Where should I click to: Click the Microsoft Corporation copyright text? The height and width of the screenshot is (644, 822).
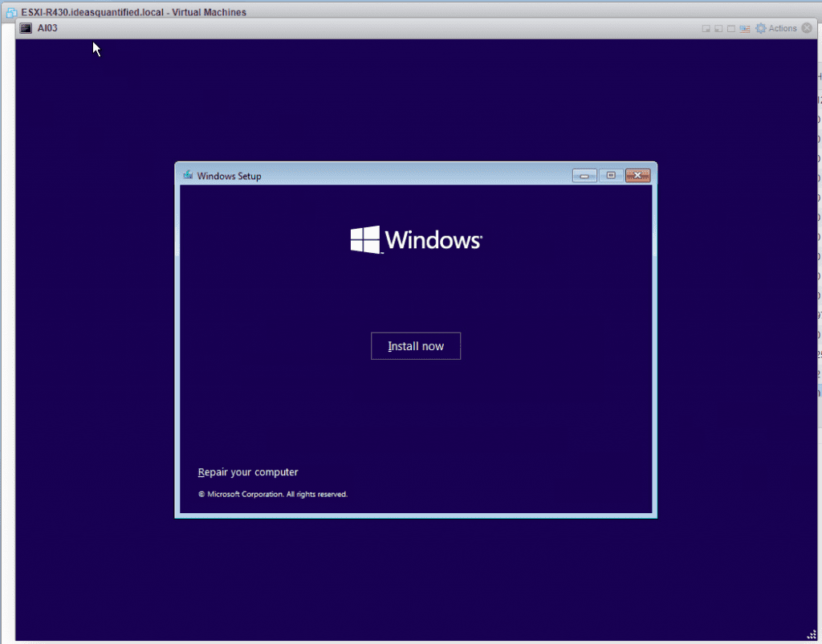(x=273, y=494)
